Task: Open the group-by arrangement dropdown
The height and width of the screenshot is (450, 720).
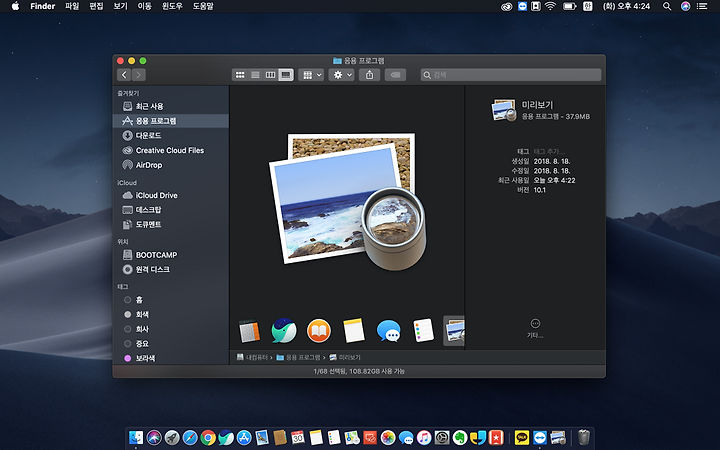Action: coord(311,75)
